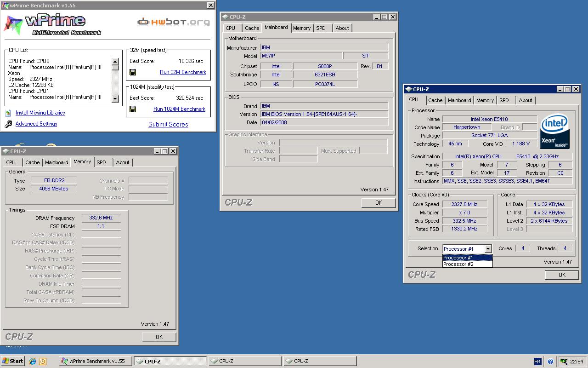Open the processor Selection dropdown arrow
Image resolution: width=588 pixels, height=368 pixels.
tap(488, 249)
